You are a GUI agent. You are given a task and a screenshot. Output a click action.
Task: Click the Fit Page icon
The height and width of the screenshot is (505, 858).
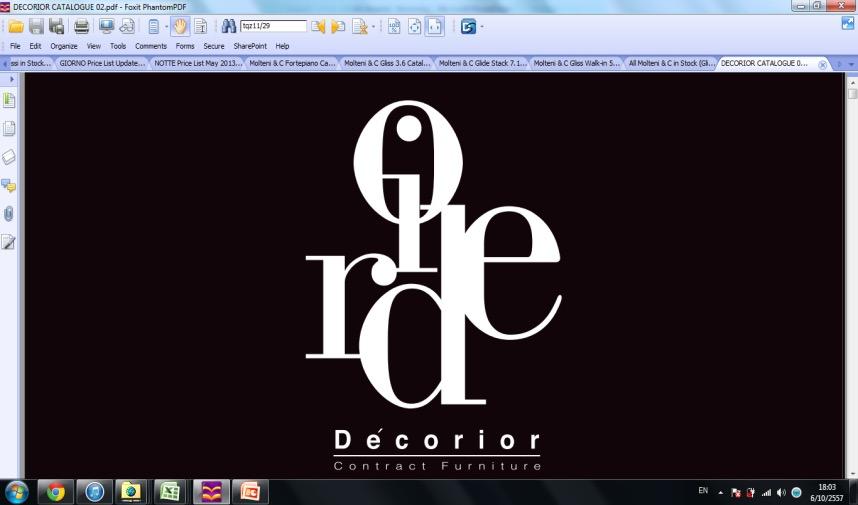pyautogui.click(x=414, y=26)
